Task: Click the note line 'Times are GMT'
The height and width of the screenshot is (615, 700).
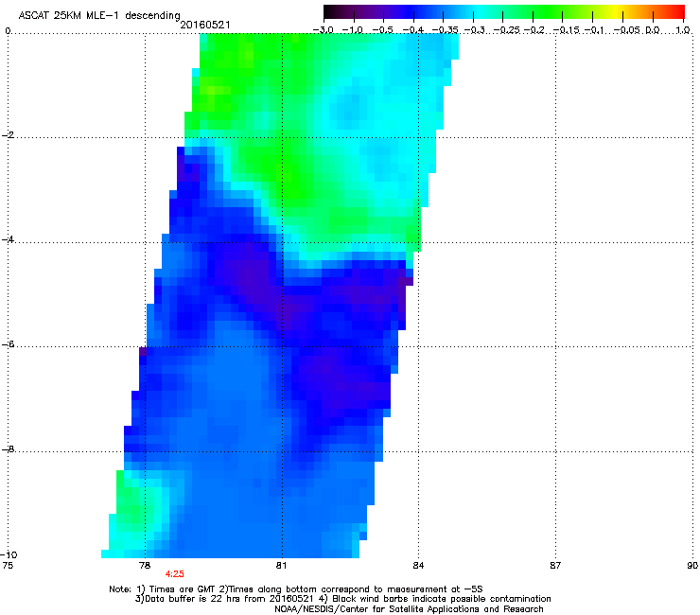Action: [x=184, y=589]
